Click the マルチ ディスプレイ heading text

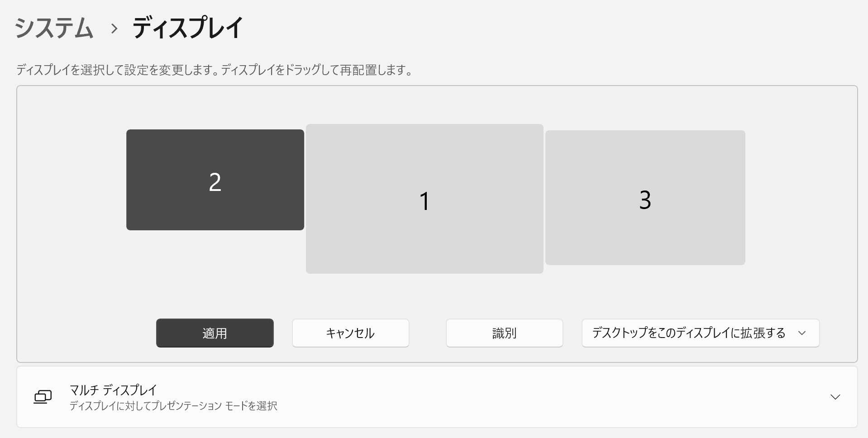(x=113, y=390)
